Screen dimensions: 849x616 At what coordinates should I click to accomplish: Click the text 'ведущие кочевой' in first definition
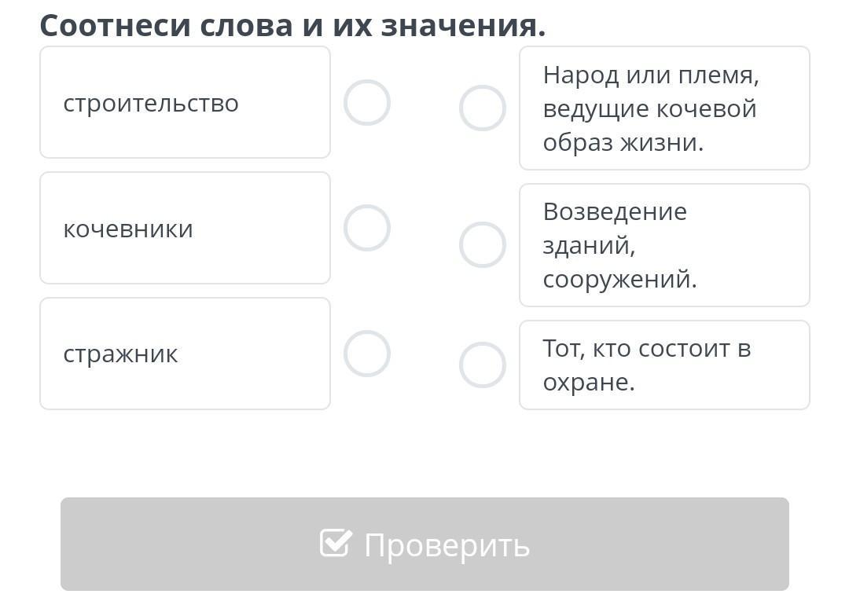pos(649,108)
